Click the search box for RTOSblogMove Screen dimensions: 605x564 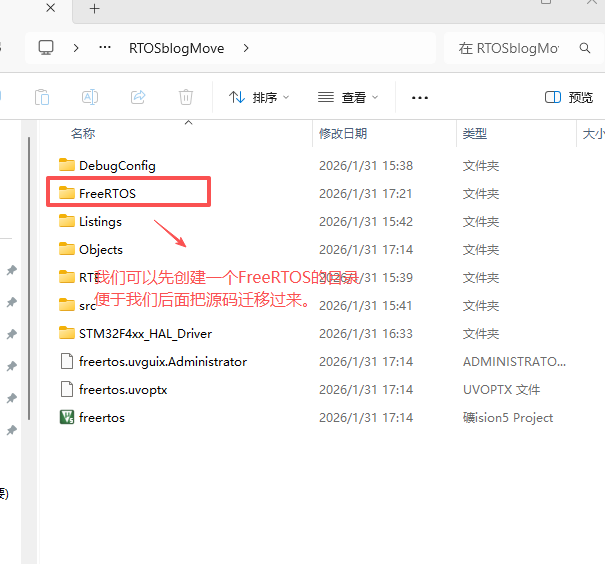pos(508,48)
